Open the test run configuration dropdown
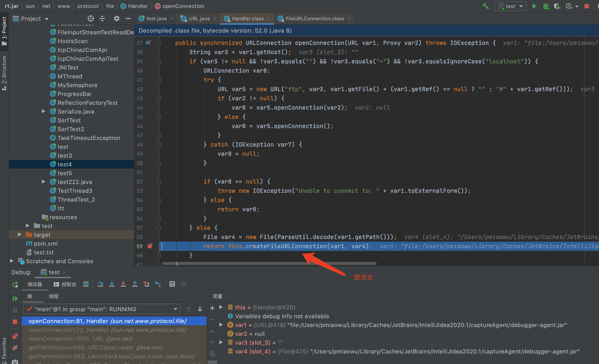The image size is (599, 364). tap(510, 6)
